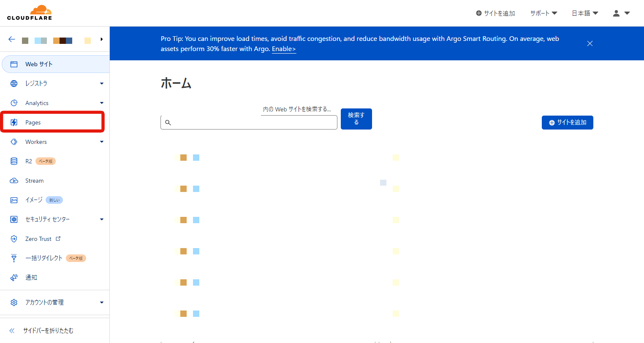Open the 日本語 language dropdown

point(584,13)
